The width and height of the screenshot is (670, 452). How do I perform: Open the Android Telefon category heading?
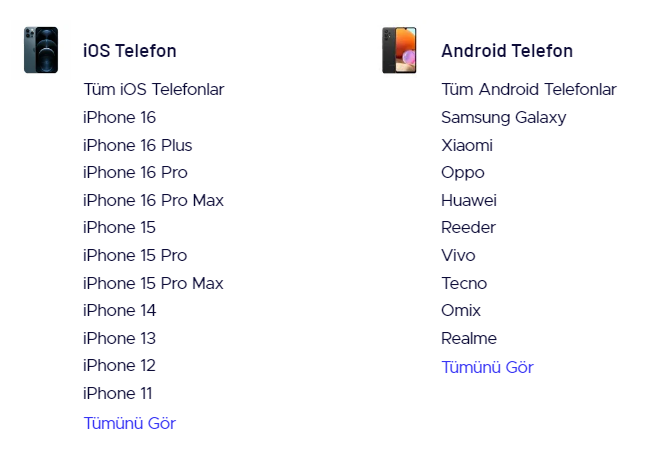507,51
